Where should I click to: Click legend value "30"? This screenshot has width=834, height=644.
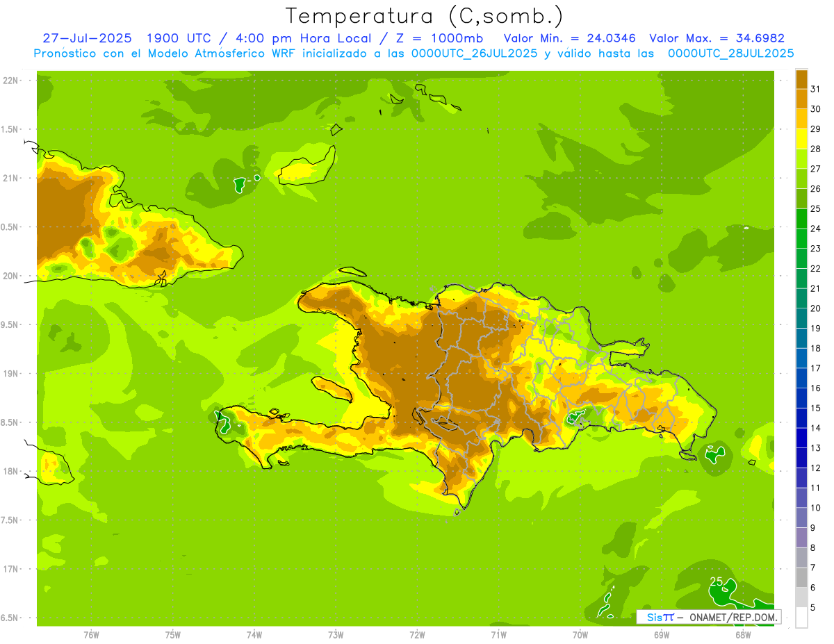(x=815, y=109)
